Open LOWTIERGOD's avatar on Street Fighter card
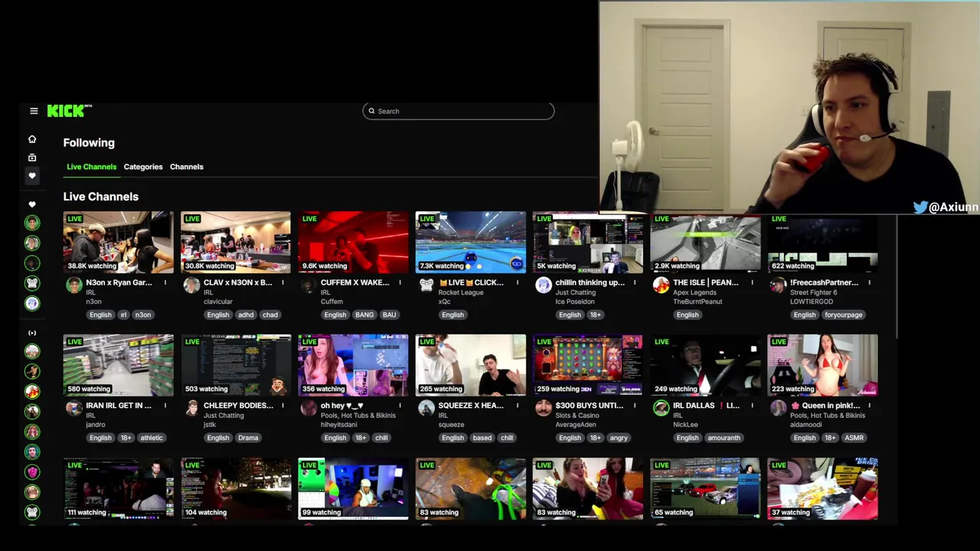980x551 pixels. (x=778, y=285)
